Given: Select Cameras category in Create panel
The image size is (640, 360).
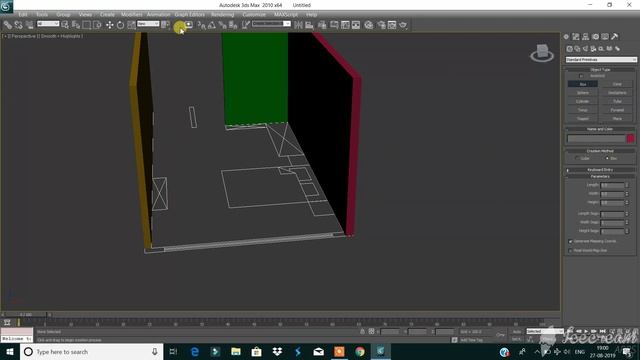Looking at the screenshot, I should 593,49.
